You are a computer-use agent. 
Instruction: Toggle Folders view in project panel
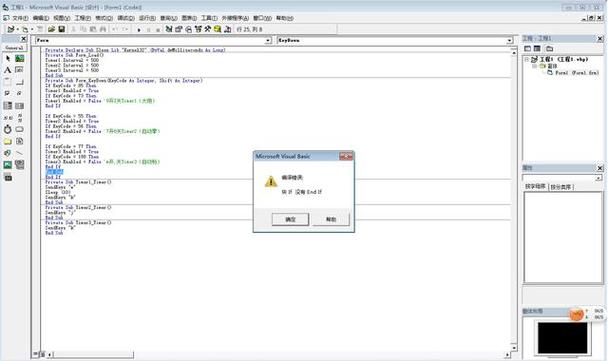coord(549,48)
